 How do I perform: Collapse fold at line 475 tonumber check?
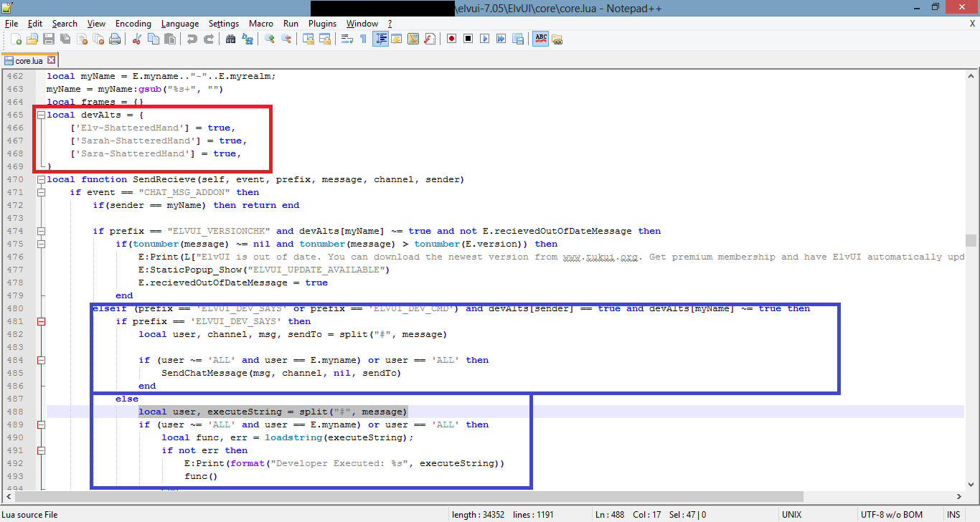(x=41, y=245)
